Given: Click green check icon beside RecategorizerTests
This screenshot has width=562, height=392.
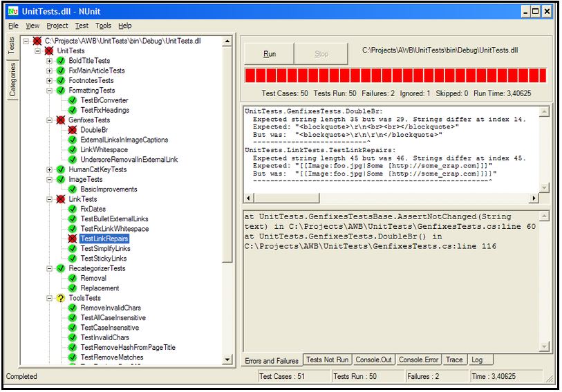Looking at the screenshot, I should [61, 268].
